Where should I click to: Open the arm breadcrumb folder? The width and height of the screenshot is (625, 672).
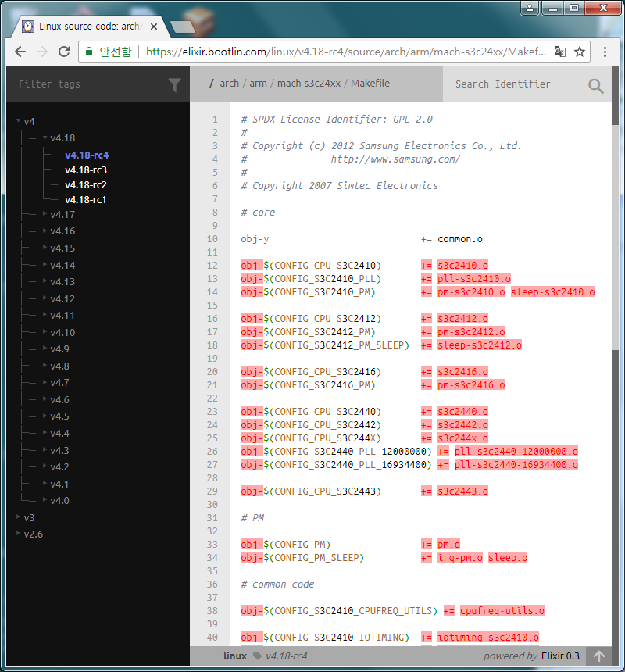[x=258, y=84]
